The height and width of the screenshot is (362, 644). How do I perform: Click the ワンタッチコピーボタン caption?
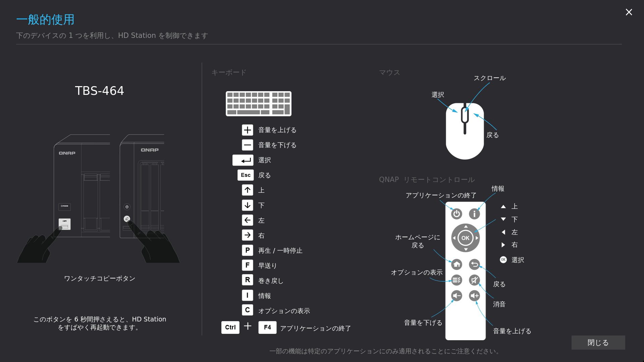tap(100, 279)
